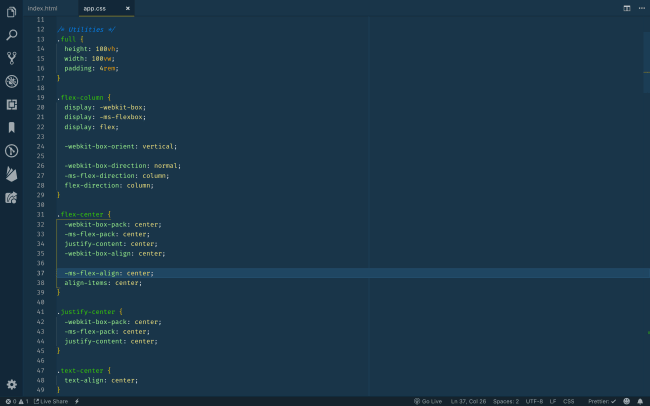The image size is (650, 406).
Task: Open the Extensions view
Action: coord(12,104)
